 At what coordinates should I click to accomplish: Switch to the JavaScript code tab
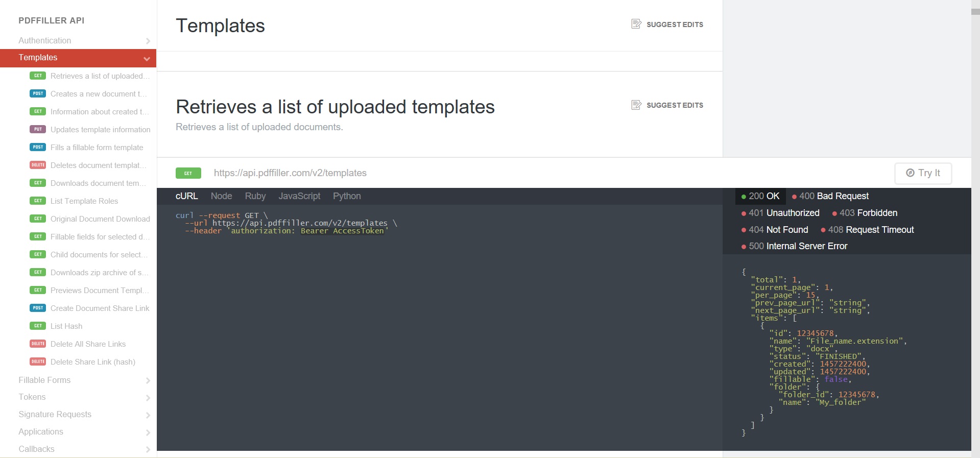pyautogui.click(x=299, y=196)
